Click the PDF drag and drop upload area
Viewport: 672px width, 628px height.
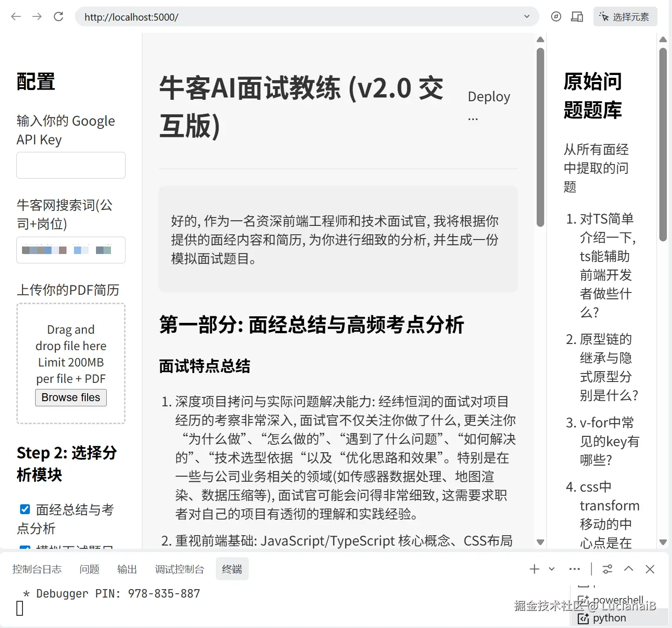[x=71, y=363]
